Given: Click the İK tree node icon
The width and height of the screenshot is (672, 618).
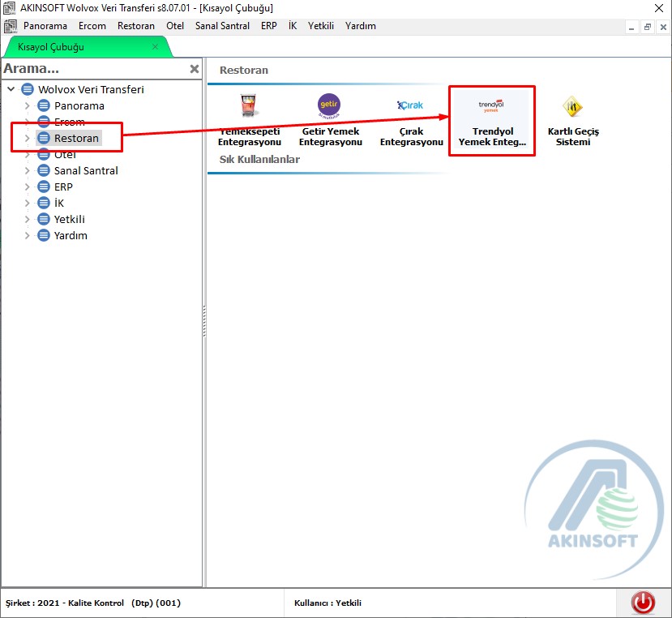Looking at the screenshot, I should tap(44, 203).
